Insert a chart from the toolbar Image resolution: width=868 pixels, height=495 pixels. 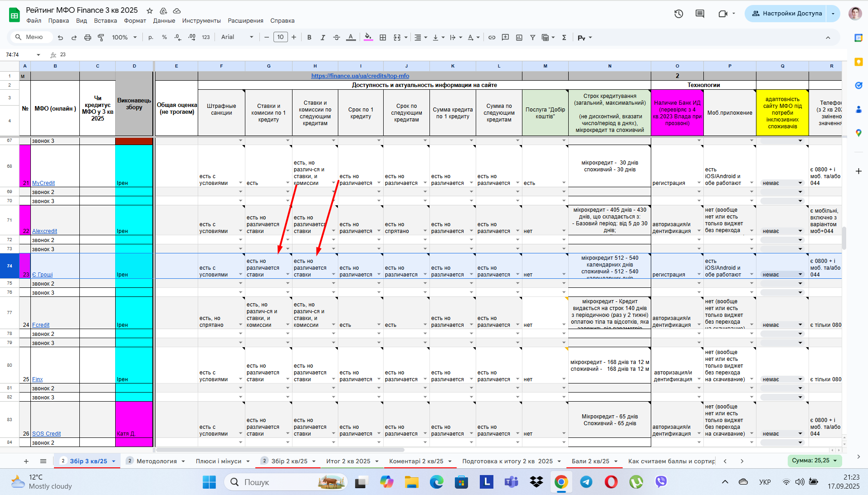(x=519, y=38)
